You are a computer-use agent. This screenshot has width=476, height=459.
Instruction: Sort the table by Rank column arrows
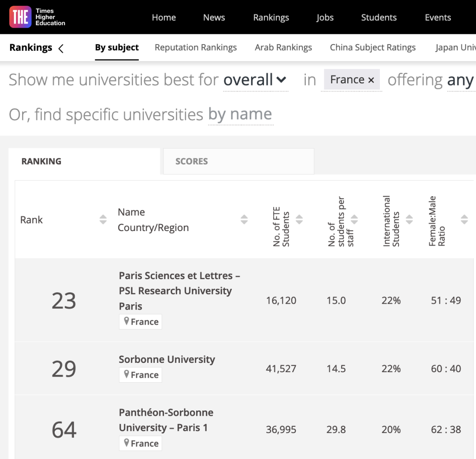pyautogui.click(x=103, y=219)
